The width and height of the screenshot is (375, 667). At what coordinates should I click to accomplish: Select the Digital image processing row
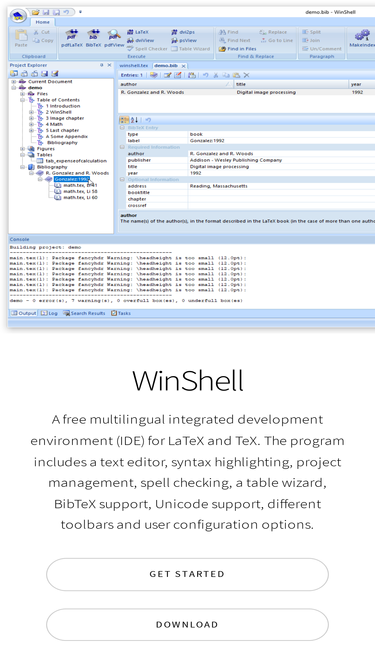click(x=247, y=92)
